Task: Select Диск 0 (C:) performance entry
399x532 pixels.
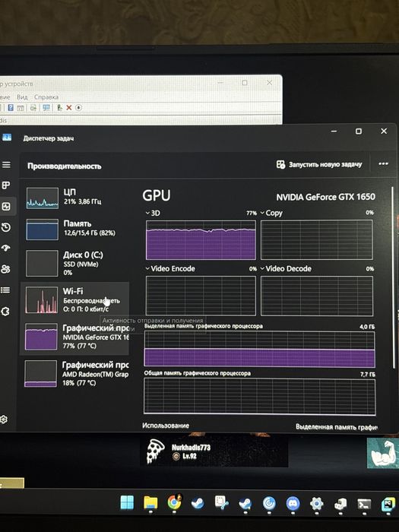Action: [x=76, y=263]
